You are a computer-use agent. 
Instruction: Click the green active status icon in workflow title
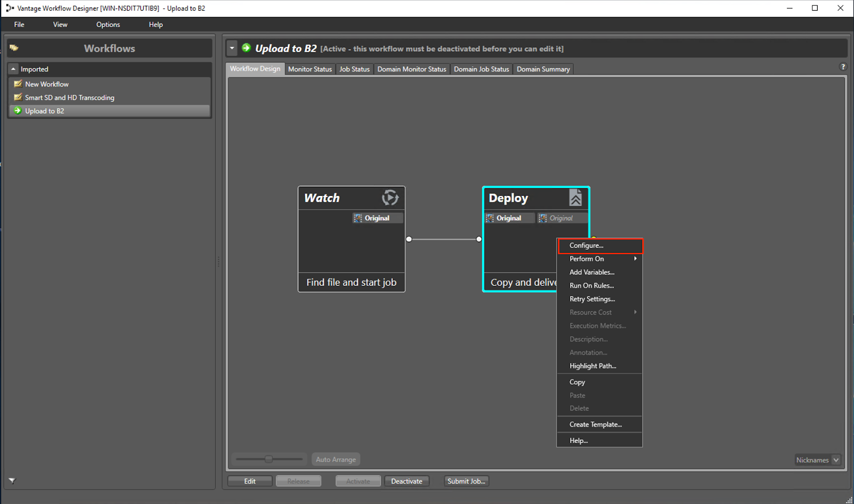click(246, 48)
